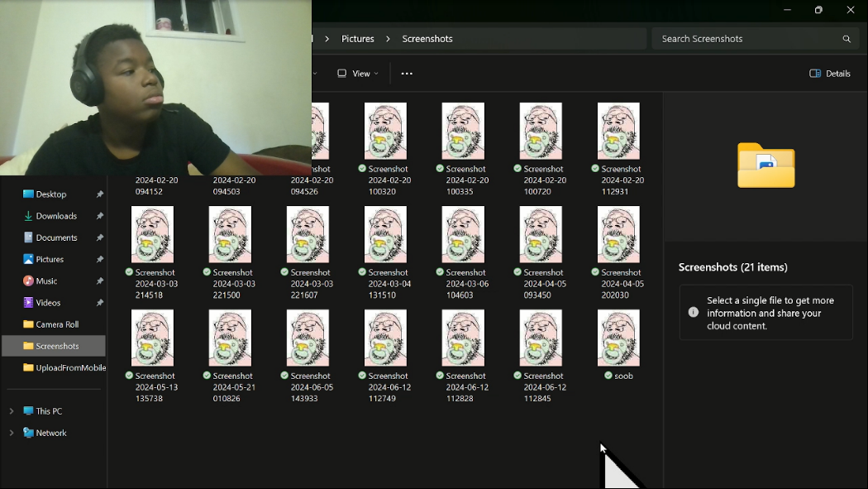Expand the Network tree node

(x=12, y=433)
